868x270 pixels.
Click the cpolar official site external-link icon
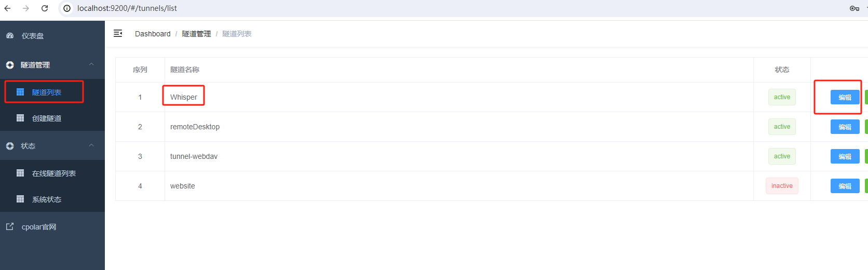point(10,226)
